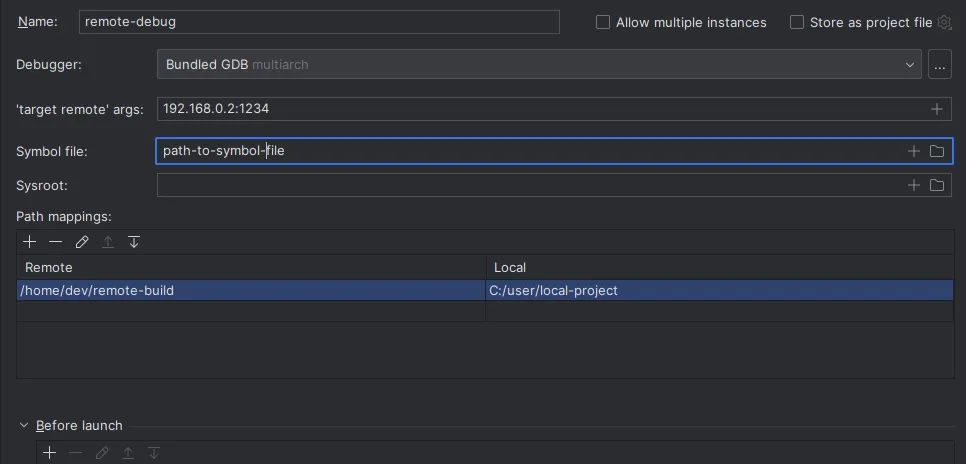Select the /home/dev/remote-build remote path cell
The width and height of the screenshot is (966, 464).
tap(250, 290)
